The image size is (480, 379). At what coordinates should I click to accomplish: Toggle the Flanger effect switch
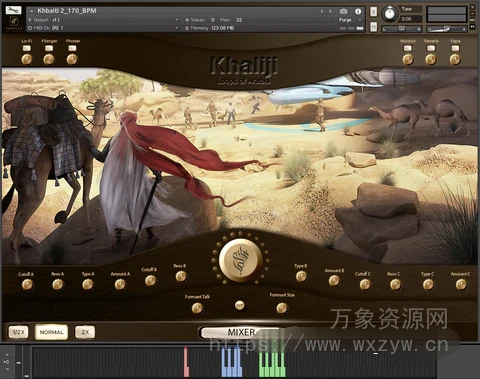(49, 48)
